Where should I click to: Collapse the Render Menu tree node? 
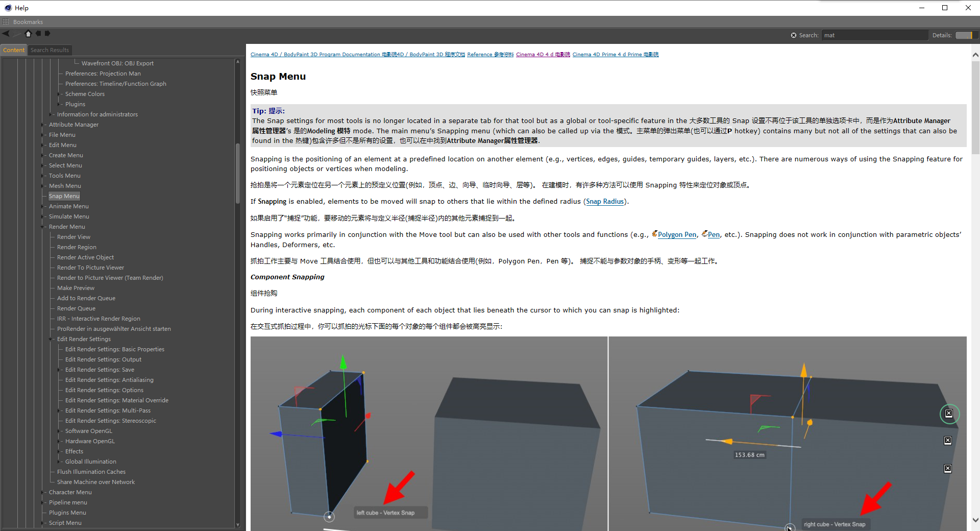(x=43, y=227)
